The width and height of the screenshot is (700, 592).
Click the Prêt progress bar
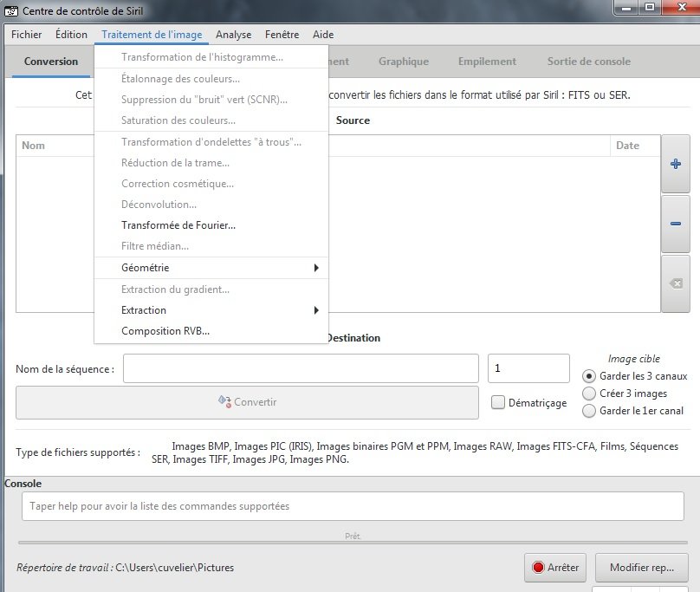tap(353, 543)
